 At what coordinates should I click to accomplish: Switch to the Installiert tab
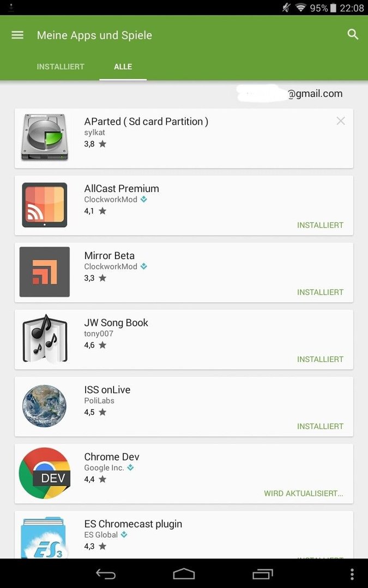pos(61,67)
